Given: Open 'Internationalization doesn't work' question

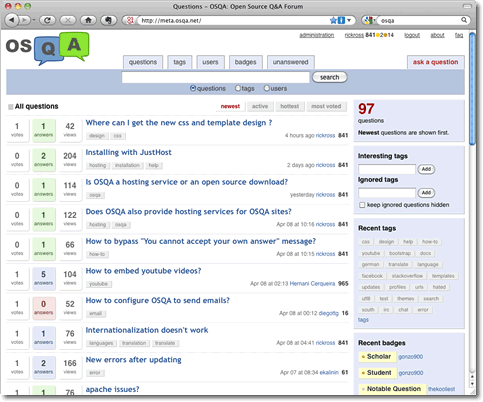Looking at the screenshot, I should [147, 330].
